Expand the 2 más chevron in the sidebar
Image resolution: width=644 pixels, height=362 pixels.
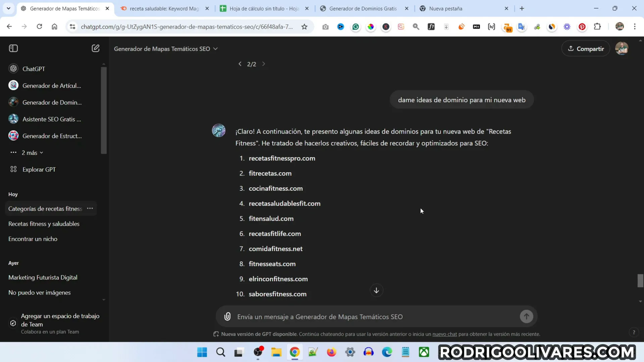click(41, 152)
